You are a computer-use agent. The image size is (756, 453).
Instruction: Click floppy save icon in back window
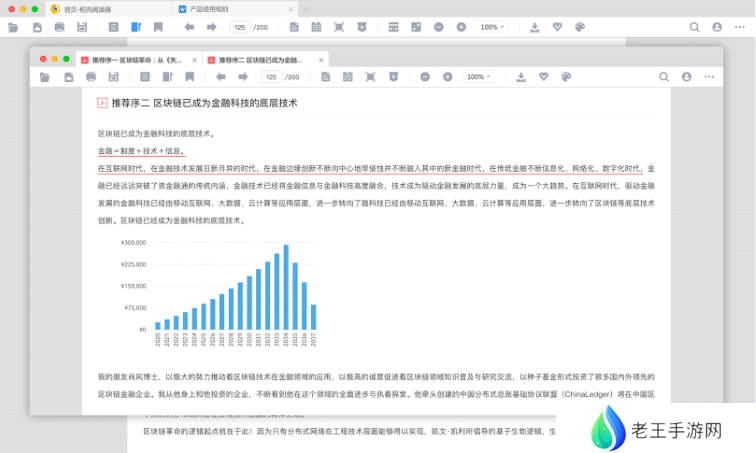(x=82, y=27)
